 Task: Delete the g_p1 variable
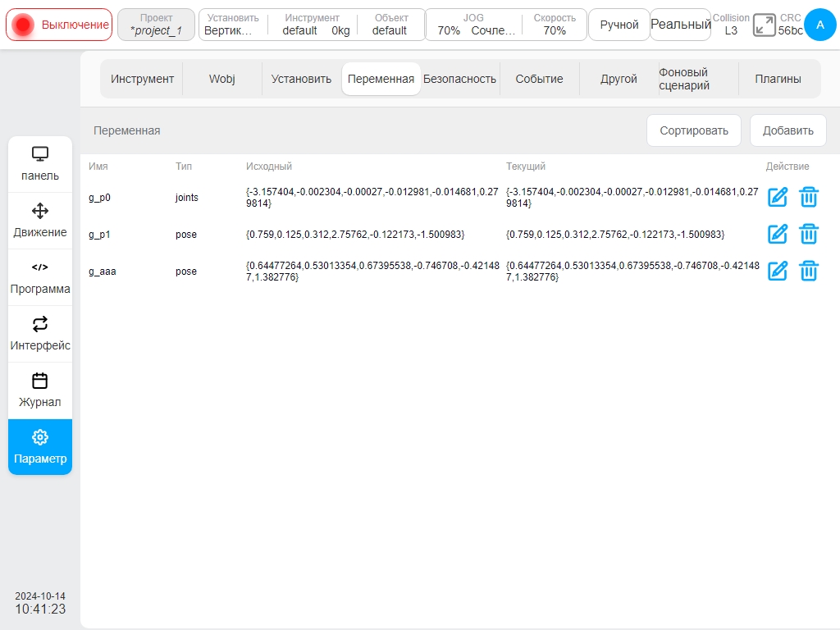(x=808, y=234)
